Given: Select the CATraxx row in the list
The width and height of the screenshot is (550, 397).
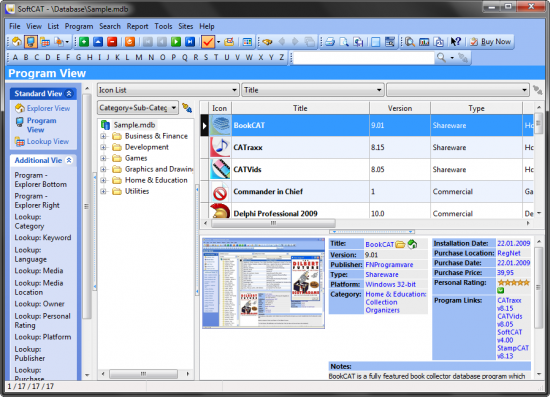Looking at the screenshot, I should [367, 147].
